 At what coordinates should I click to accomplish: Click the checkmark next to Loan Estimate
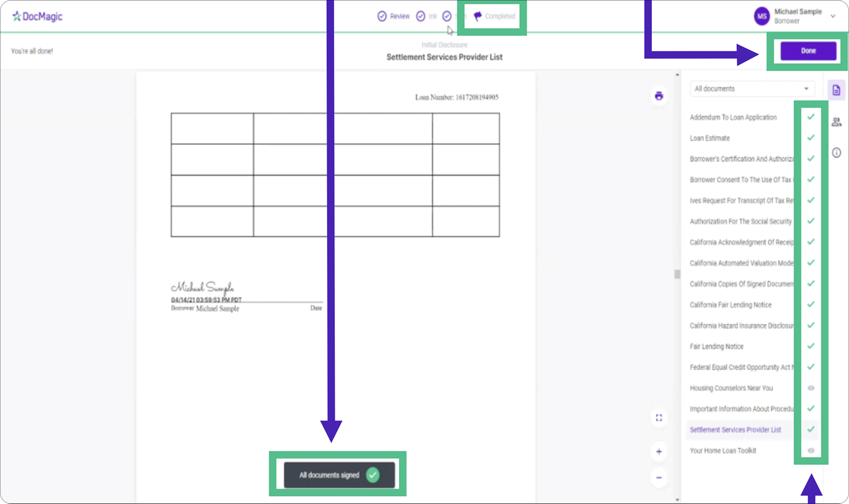(811, 138)
